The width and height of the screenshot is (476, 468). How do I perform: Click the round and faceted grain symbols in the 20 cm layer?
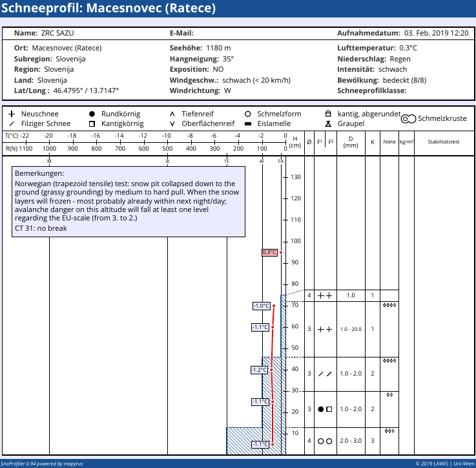(x=325, y=409)
